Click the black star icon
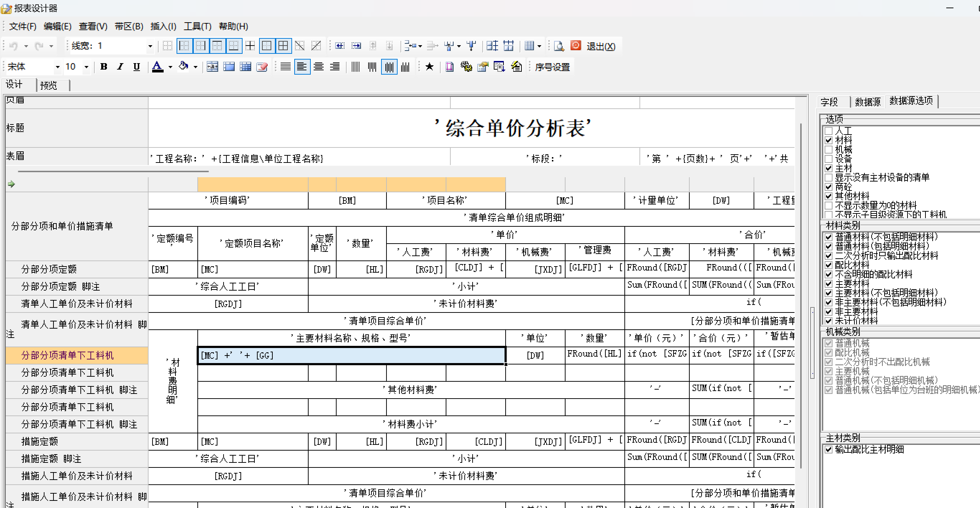Screen dimensions: 980x508 (x=430, y=67)
